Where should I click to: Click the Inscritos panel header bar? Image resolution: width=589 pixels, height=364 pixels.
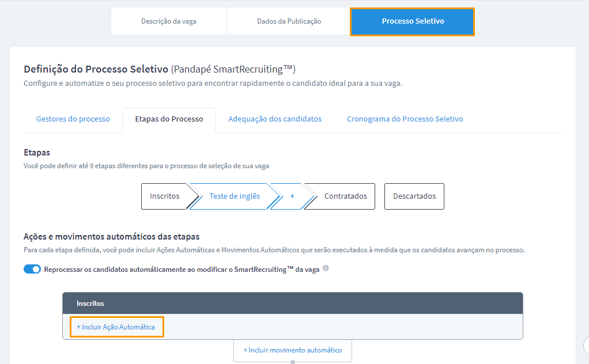click(292, 303)
